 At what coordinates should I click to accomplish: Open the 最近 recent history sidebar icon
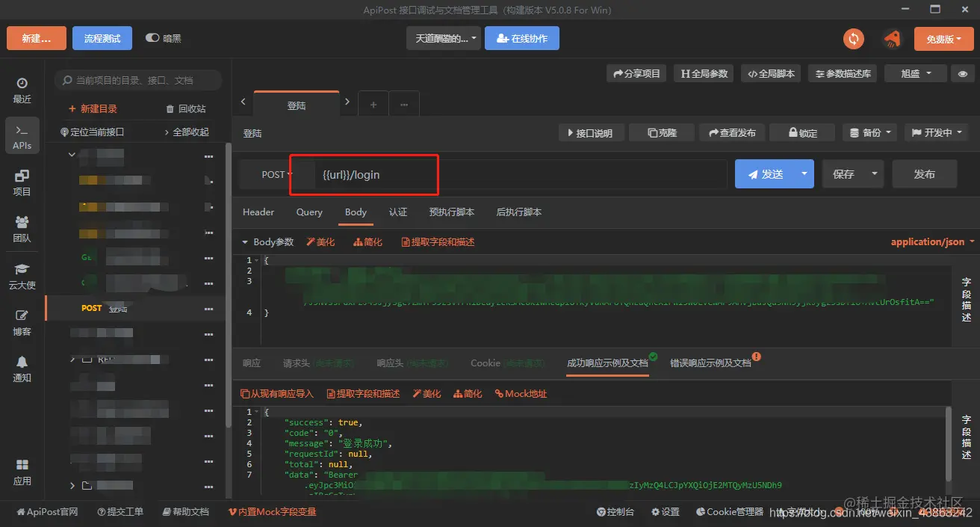[22, 90]
